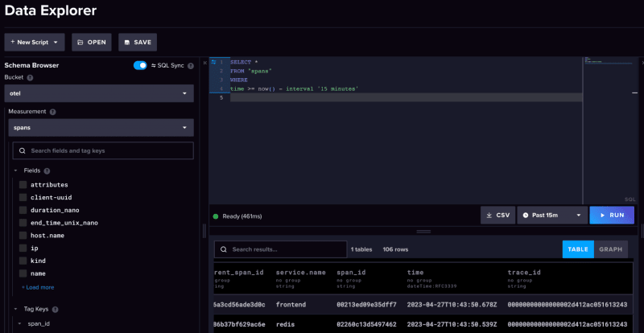Collapse the schema browser panel arrow

(x=205, y=63)
